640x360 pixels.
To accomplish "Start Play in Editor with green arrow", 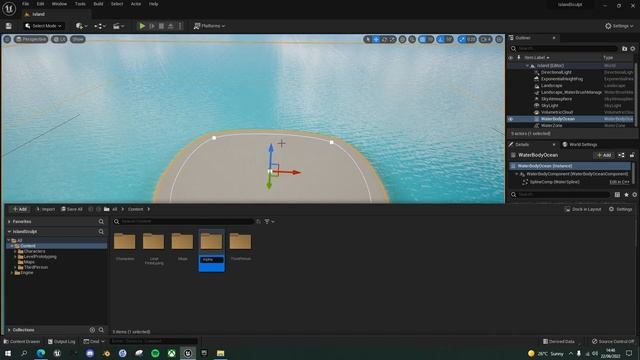I will [142, 26].
